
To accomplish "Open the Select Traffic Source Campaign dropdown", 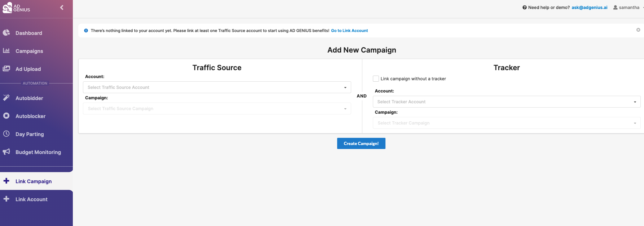I will pos(217,109).
